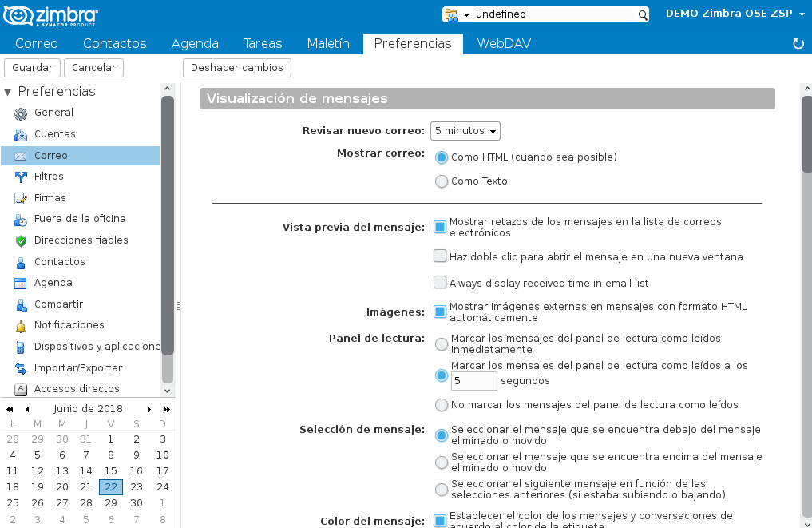Click the Direcciones fiables shield icon
The width and height of the screenshot is (812, 528).
point(21,241)
